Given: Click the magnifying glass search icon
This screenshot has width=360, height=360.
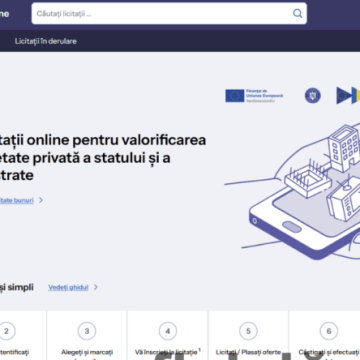Looking at the screenshot, I should pyautogui.click(x=297, y=13).
